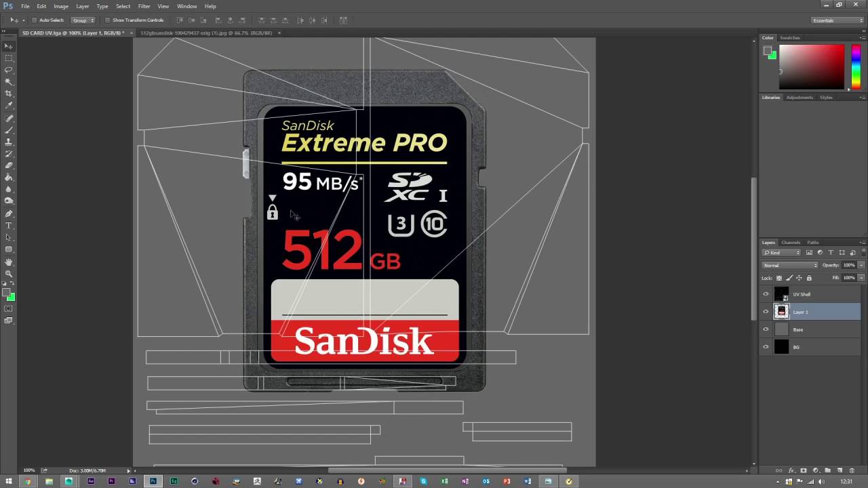The width and height of the screenshot is (868, 488).
Task: Select the Crop tool
Action: (x=9, y=94)
